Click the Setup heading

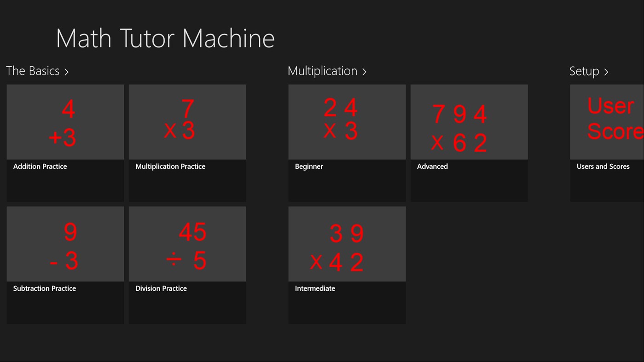(x=584, y=71)
